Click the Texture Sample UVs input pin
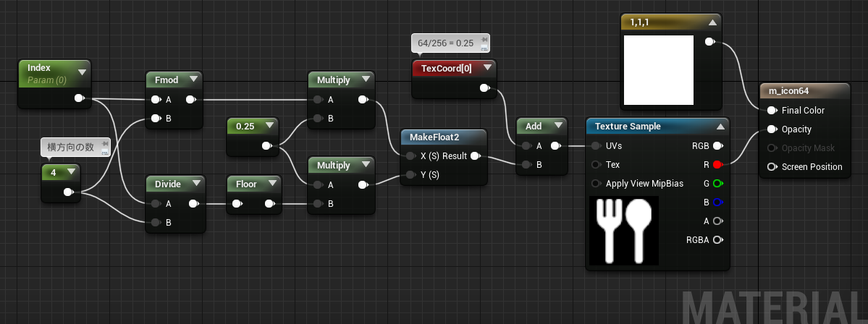Image resolution: width=868 pixels, height=324 pixels. click(x=596, y=146)
